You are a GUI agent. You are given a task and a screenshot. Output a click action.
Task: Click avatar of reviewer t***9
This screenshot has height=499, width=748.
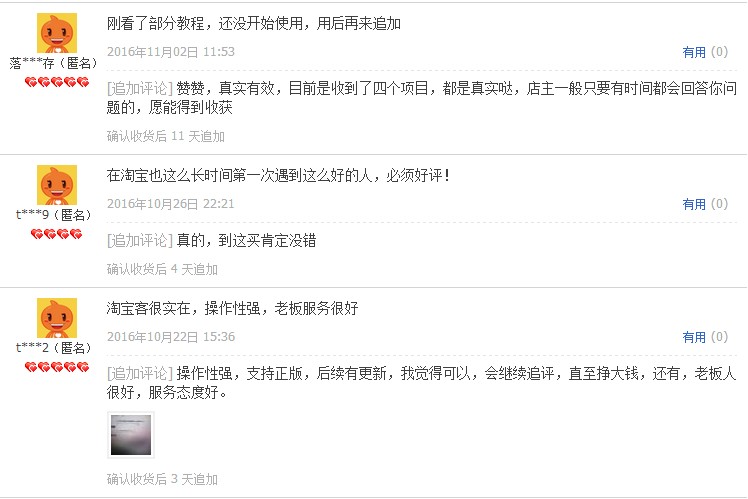[57, 185]
